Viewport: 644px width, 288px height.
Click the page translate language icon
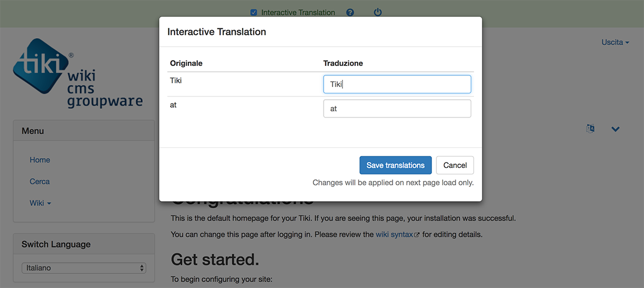point(590,129)
